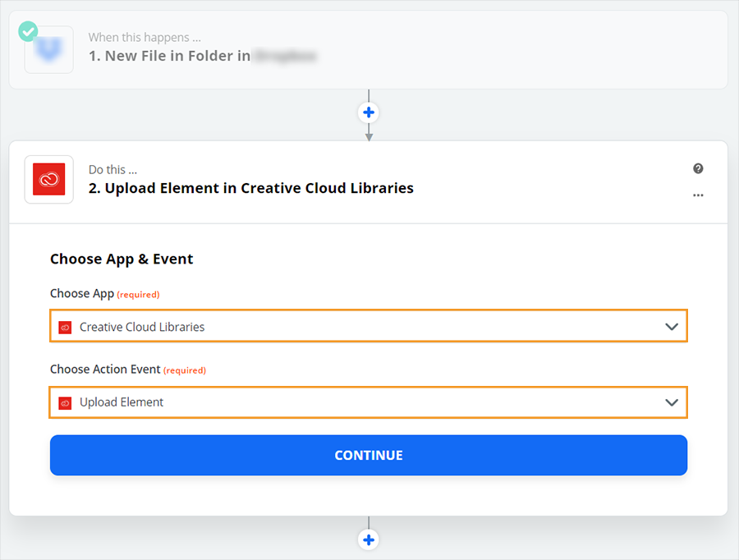Click the 'Choose App & Event' header
Viewport: 739px width, 560px height.
pos(122,259)
